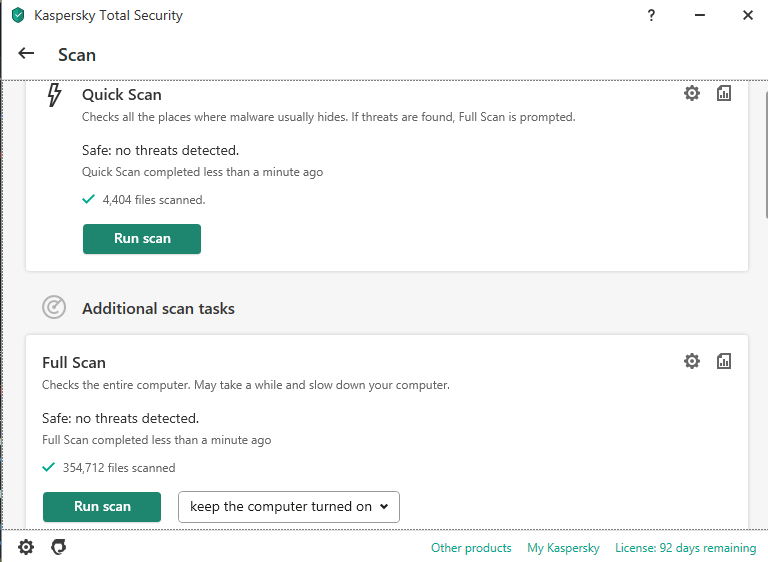Start the Full Scan with Run scan
The image size is (768, 562).
click(102, 507)
